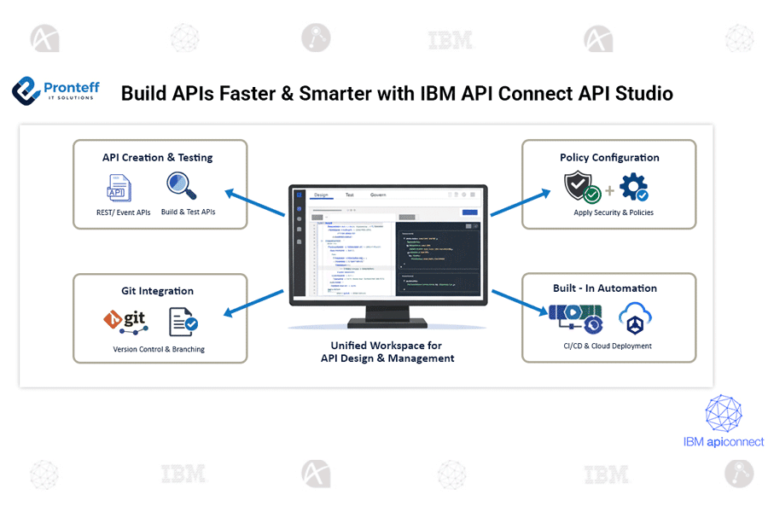Click the REST/Event APIs document icon

(x=119, y=188)
